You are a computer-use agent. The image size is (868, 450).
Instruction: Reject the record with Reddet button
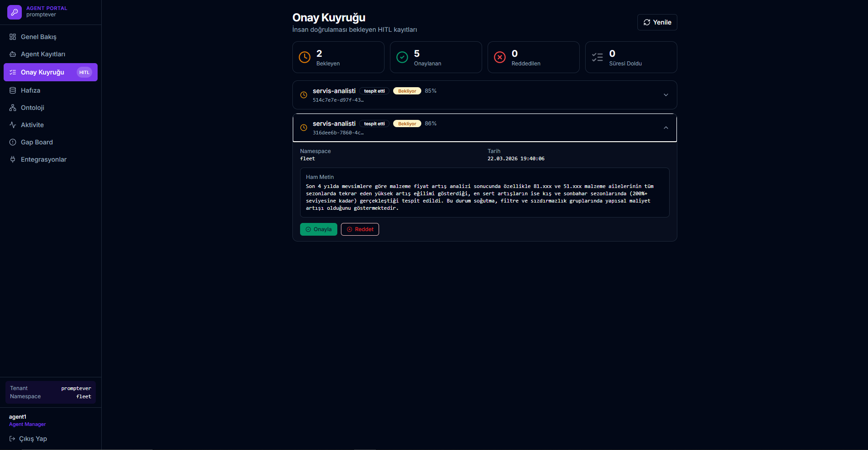(360, 229)
